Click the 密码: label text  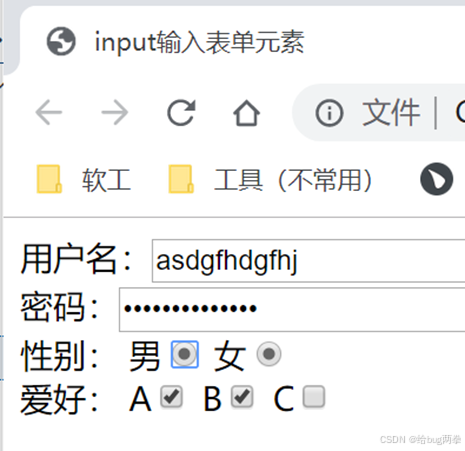(x=60, y=307)
